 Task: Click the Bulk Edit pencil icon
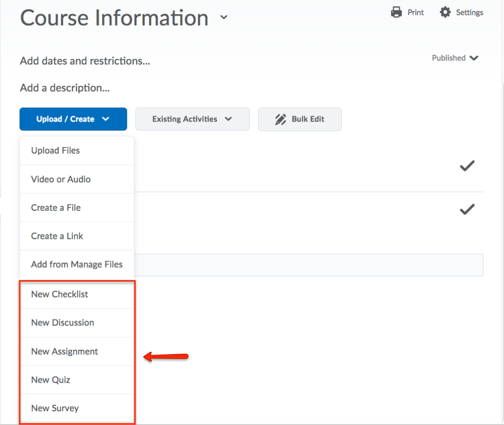[x=281, y=119]
